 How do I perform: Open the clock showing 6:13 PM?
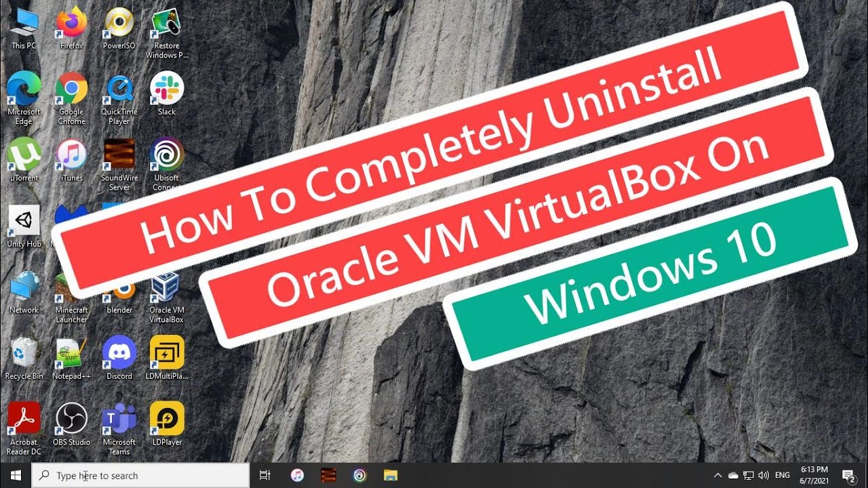pos(814,474)
